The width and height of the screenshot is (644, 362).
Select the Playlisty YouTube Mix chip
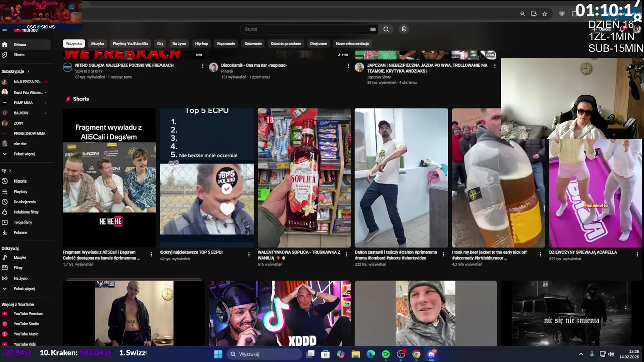[130, 44]
